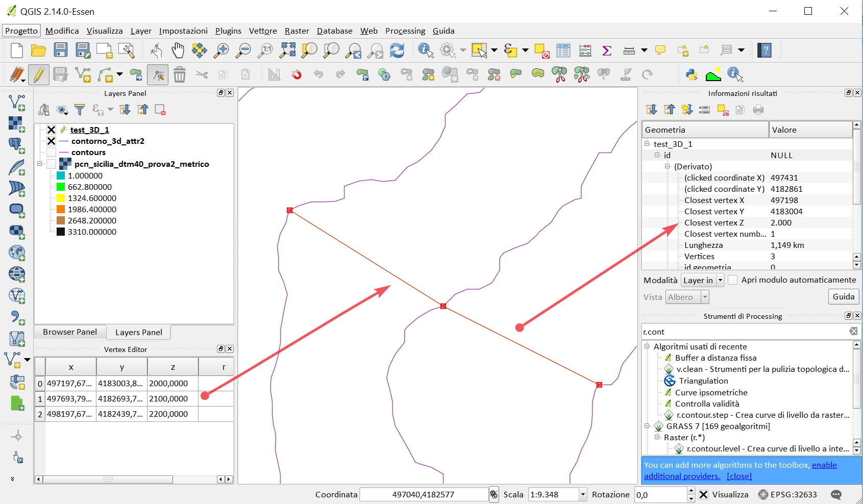Screen dimensions: 863x504
Task: Toggle visibility of test_3D_1 layer
Action: tap(51, 130)
